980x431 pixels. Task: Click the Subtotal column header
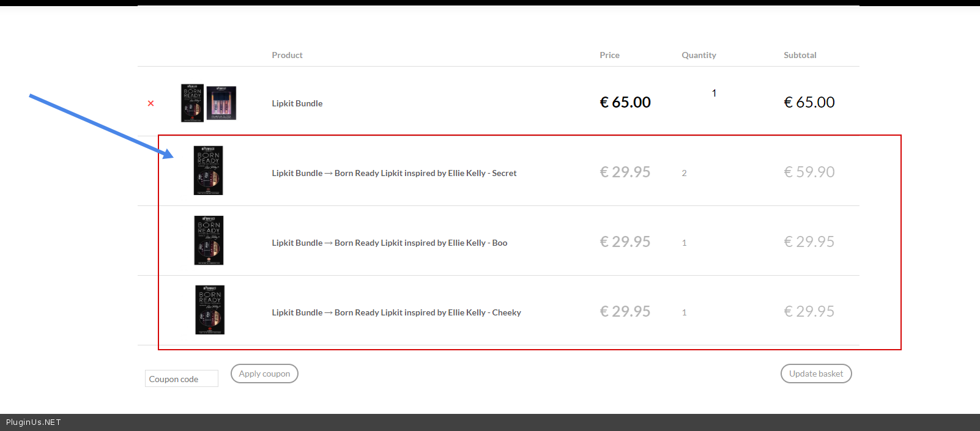click(800, 55)
